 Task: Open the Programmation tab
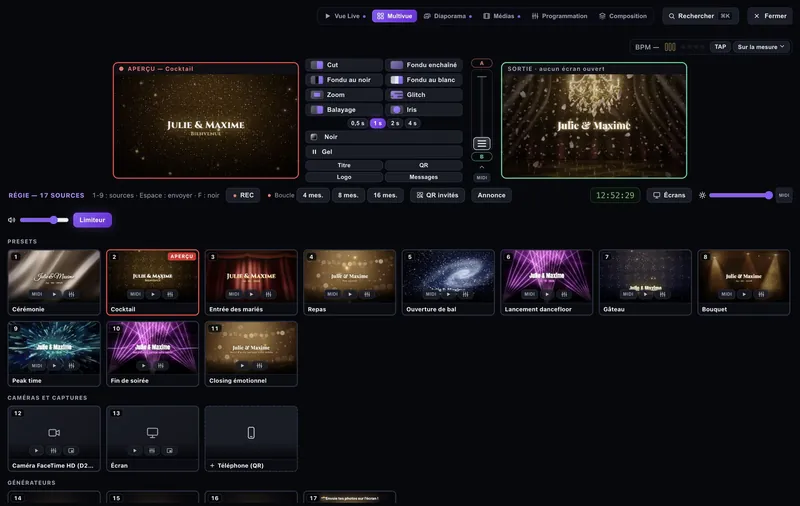click(559, 16)
